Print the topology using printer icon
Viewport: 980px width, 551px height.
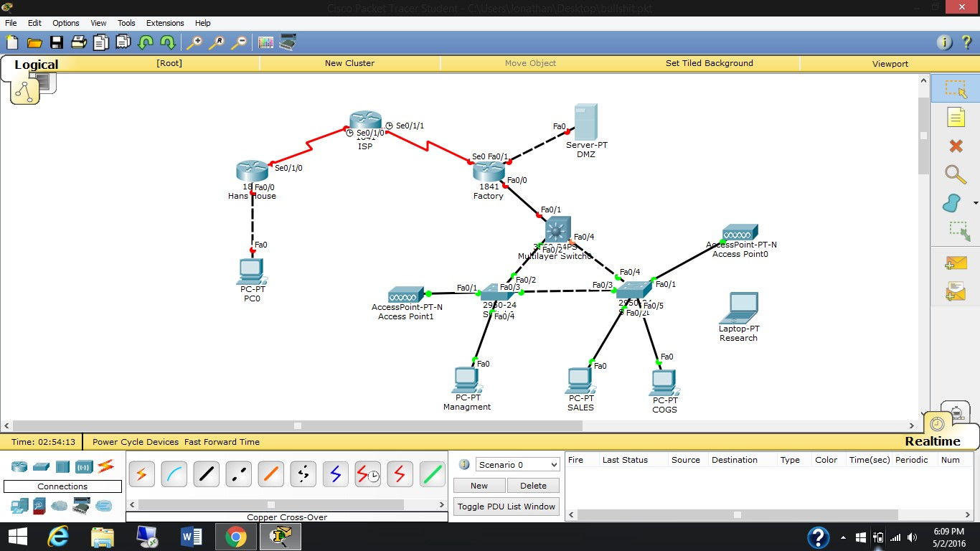[79, 42]
